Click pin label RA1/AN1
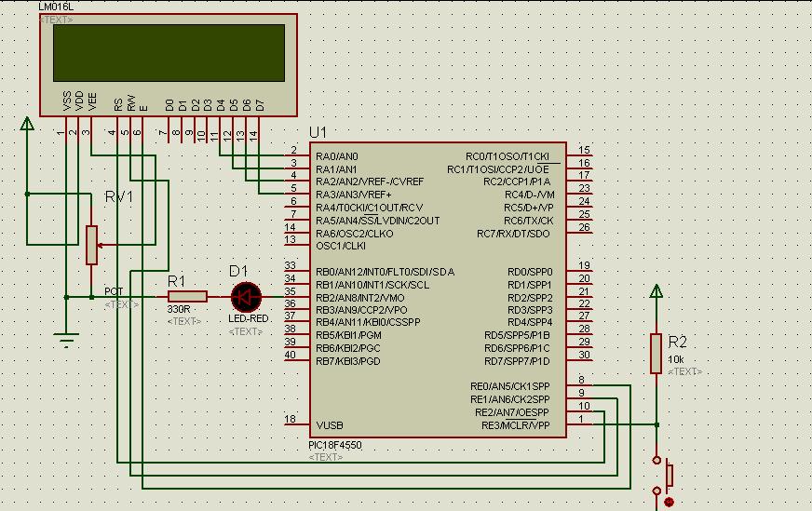Viewport: 812px width, 511px height. pyautogui.click(x=336, y=169)
